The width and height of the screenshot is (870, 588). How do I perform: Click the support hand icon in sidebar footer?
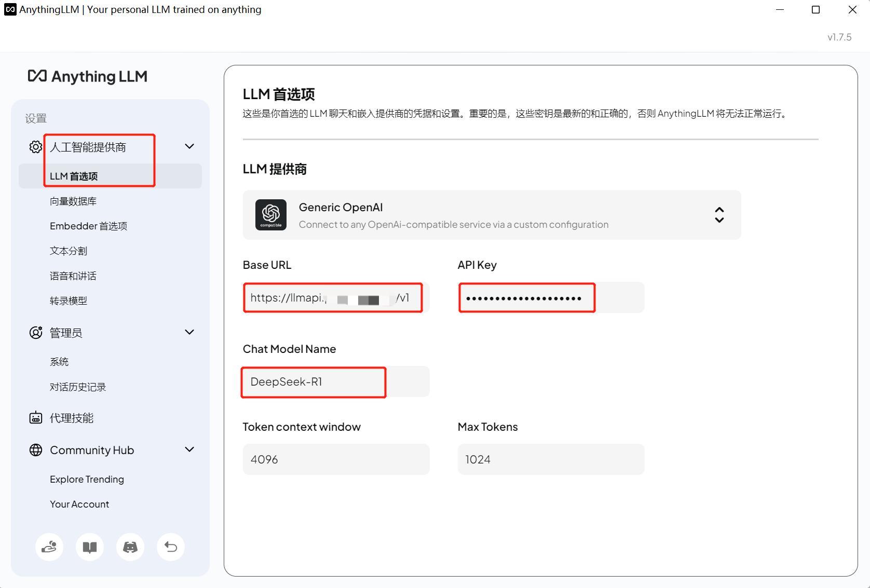pyautogui.click(x=49, y=547)
